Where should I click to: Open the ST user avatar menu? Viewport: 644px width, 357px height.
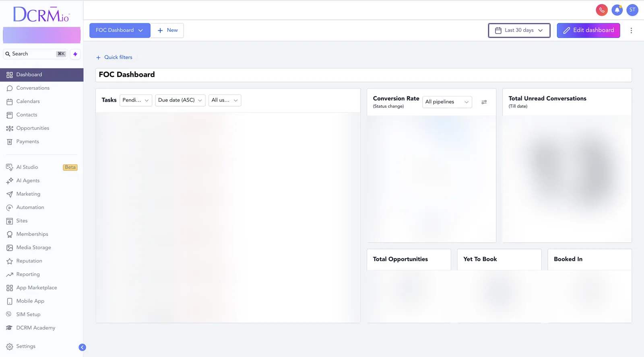tap(632, 10)
